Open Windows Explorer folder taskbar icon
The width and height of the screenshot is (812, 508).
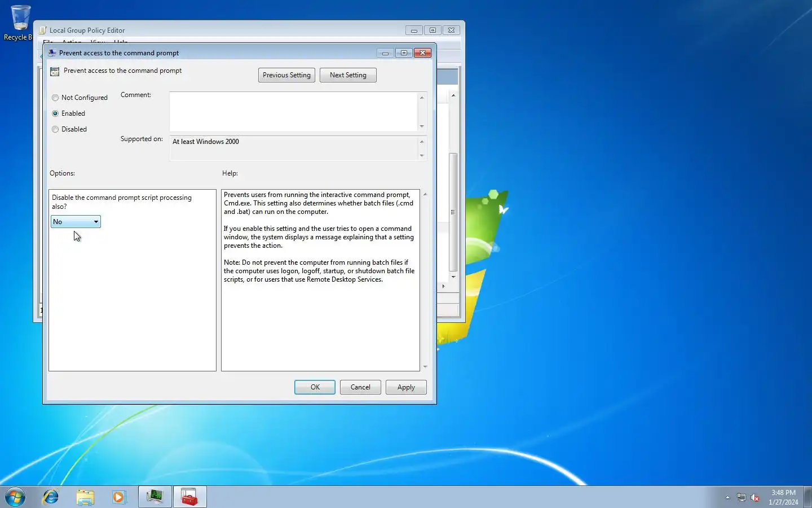pyautogui.click(x=85, y=497)
